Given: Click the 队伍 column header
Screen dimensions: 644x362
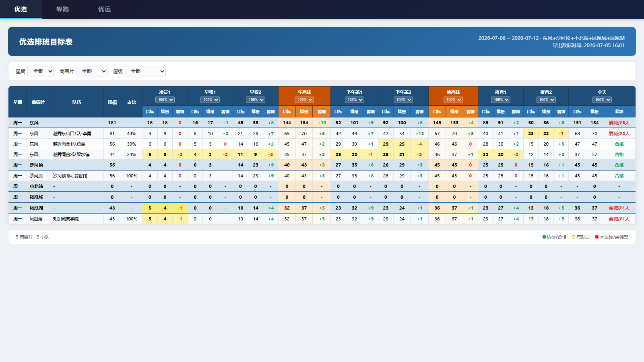Looking at the screenshot, I should 77,102.
